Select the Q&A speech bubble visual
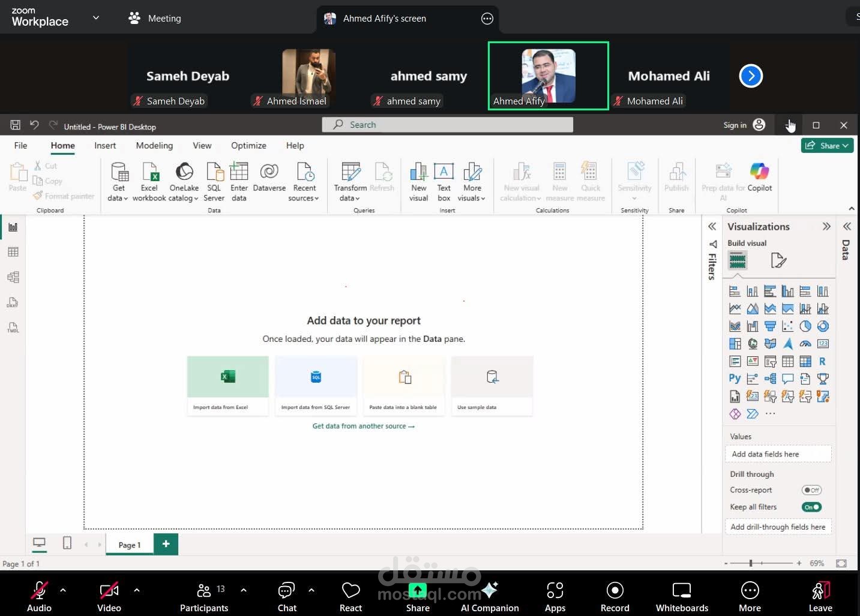860x616 pixels. pos(788,378)
